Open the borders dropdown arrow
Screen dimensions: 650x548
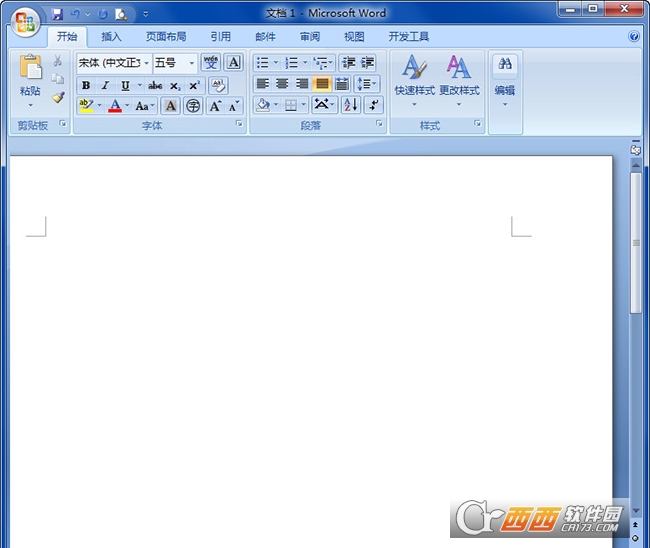[303, 105]
